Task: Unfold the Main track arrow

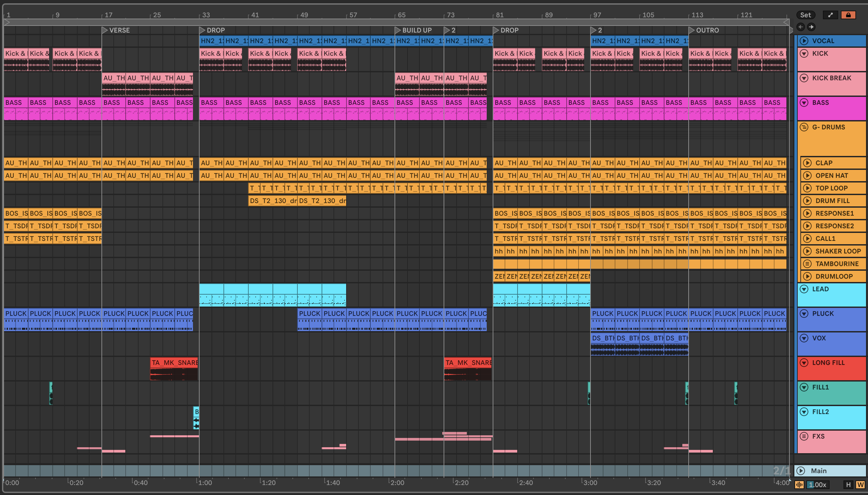Action: (801, 471)
